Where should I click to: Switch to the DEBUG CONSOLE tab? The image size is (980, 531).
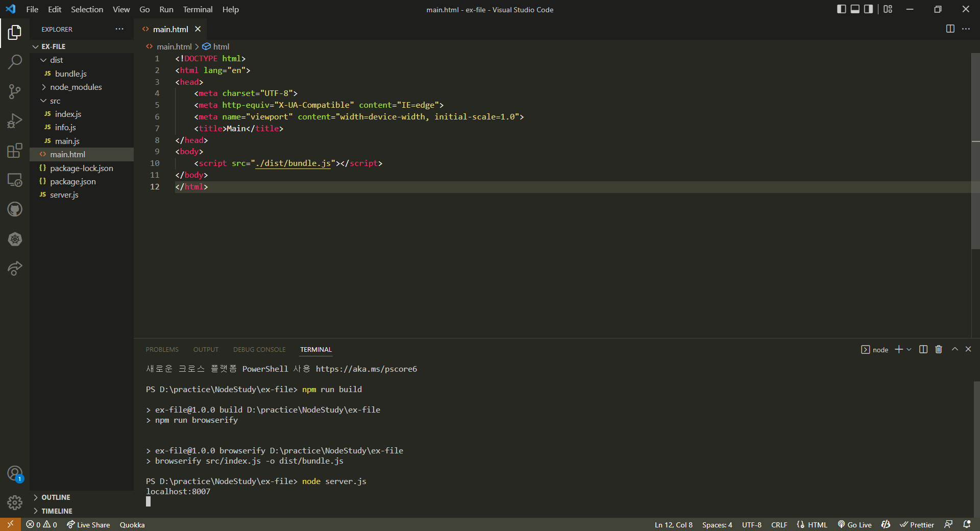point(259,350)
